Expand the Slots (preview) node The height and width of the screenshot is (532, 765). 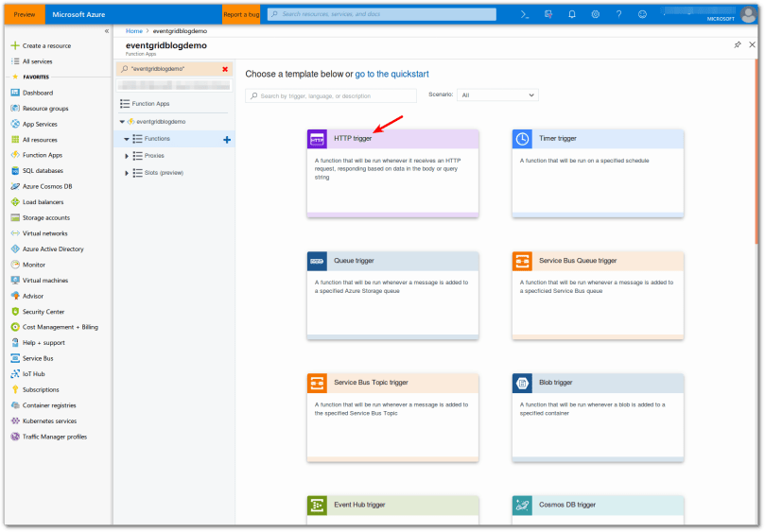tap(128, 173)
